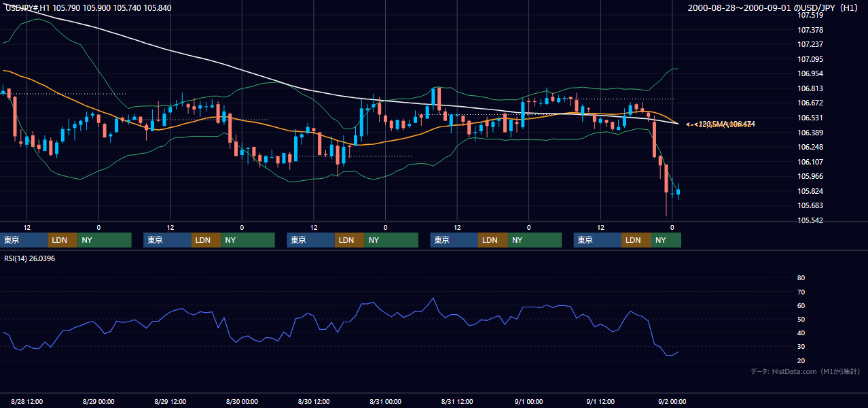Click the RSI axis value 60
Image resolution: width=868 pixels, height=408 pixels.
click(x=801, y=305)
